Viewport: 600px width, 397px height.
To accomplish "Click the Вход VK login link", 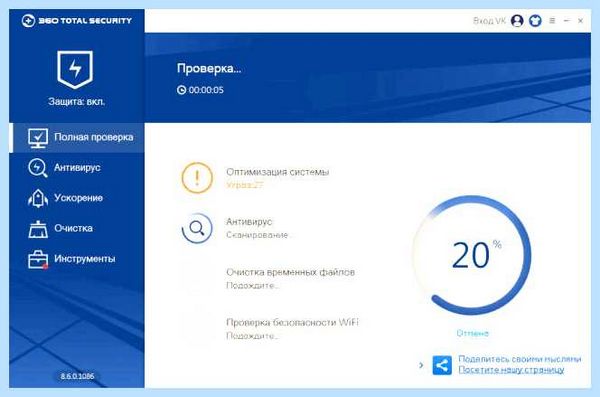I will 489,21.
